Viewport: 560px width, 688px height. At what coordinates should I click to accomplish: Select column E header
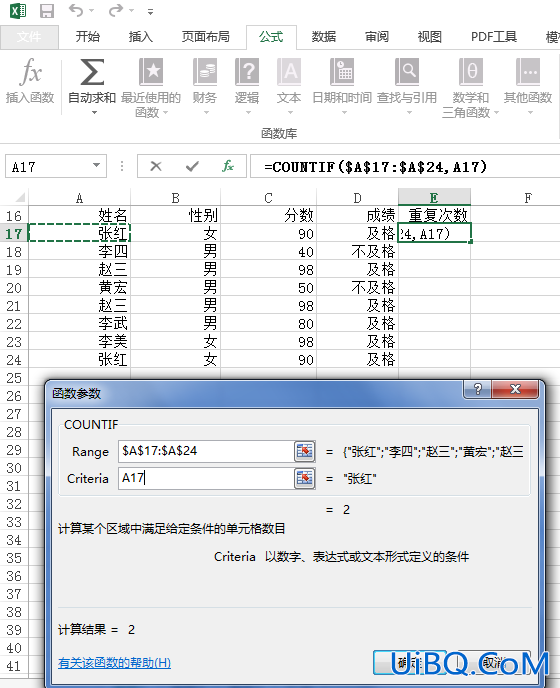(x=434, y=198)
